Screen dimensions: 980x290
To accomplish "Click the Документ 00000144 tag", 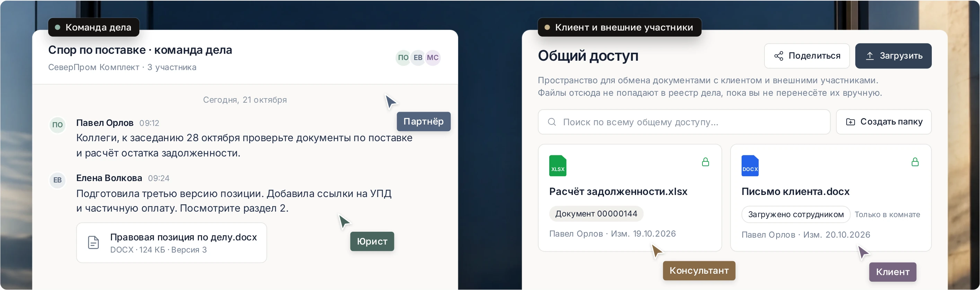I will coord(596,214).
